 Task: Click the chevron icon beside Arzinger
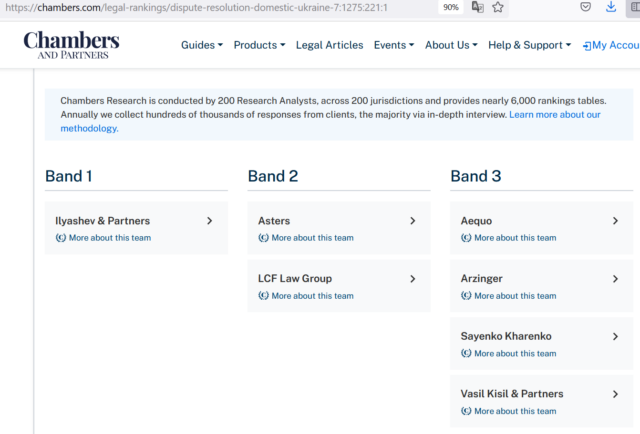615,279
